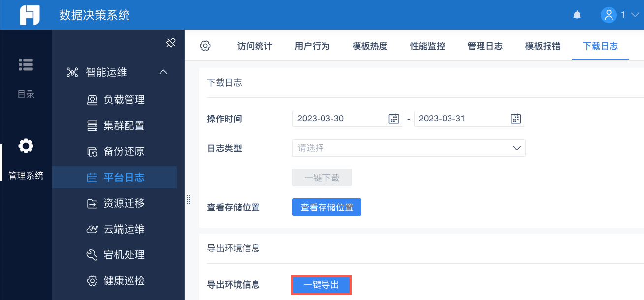
Task: Open the notification bell
Action: [x=577, y=15]
